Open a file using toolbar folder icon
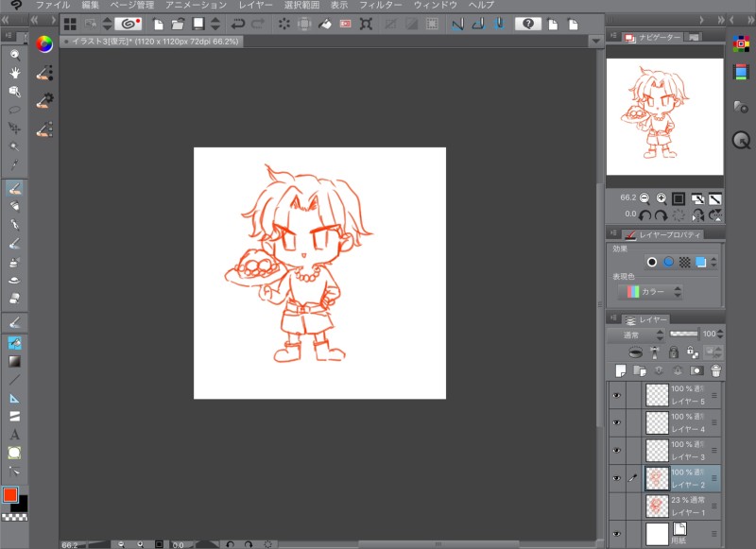 (x=178, y=24)
